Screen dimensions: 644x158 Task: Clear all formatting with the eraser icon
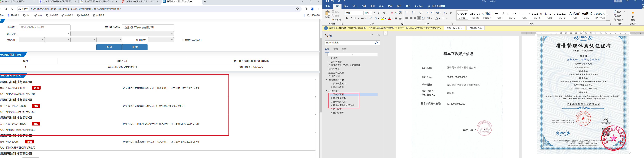(x=392, y=13)
